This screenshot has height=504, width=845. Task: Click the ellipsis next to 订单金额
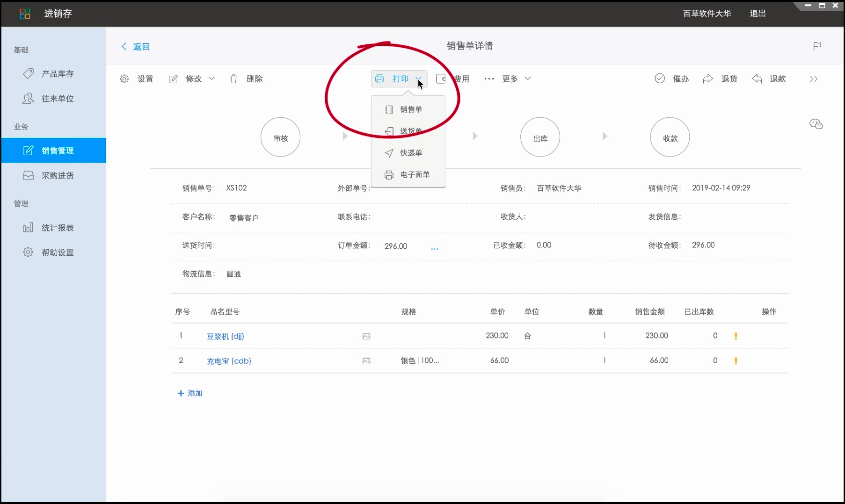coord(435,248)
